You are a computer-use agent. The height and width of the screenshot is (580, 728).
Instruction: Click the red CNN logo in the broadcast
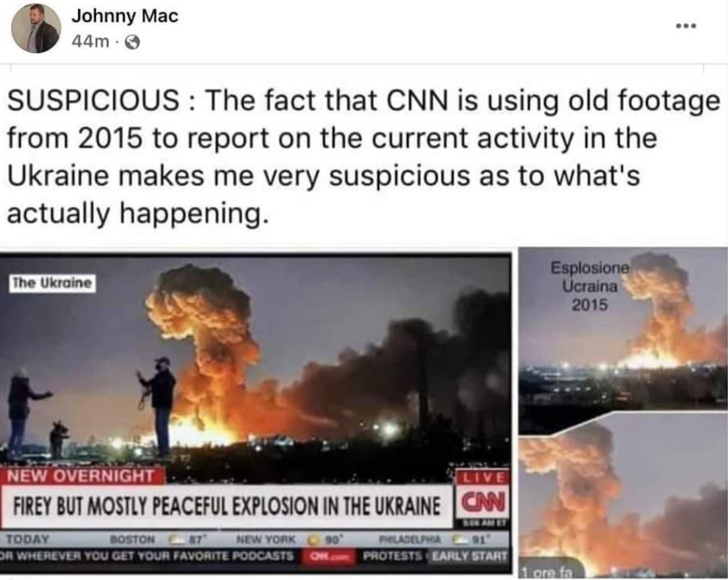coord(482,502)
